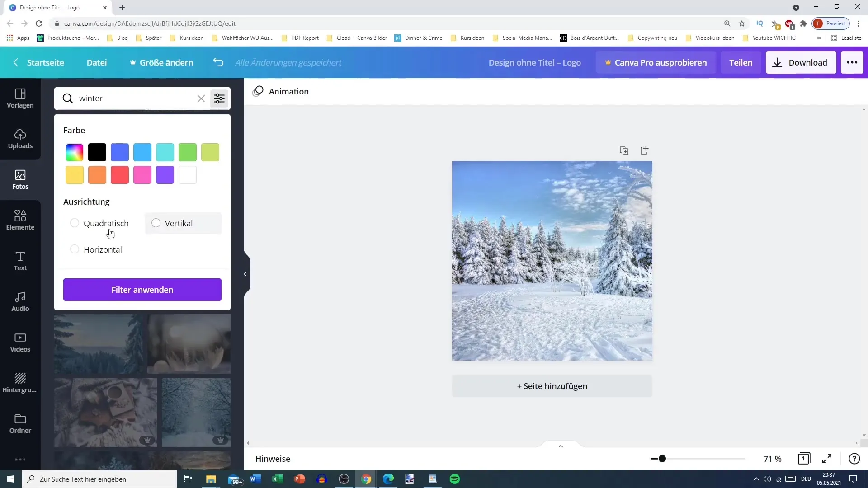The height and width of the screenshot is (488, 868).
Task: Click the Fotos panel icon in sidebar
Action: [x=20, y=179]
